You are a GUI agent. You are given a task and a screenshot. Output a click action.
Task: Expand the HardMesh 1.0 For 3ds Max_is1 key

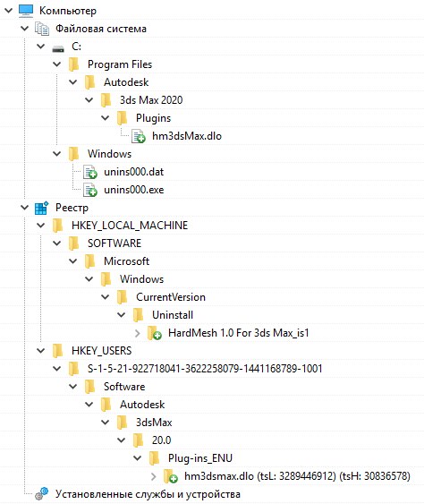138,333
